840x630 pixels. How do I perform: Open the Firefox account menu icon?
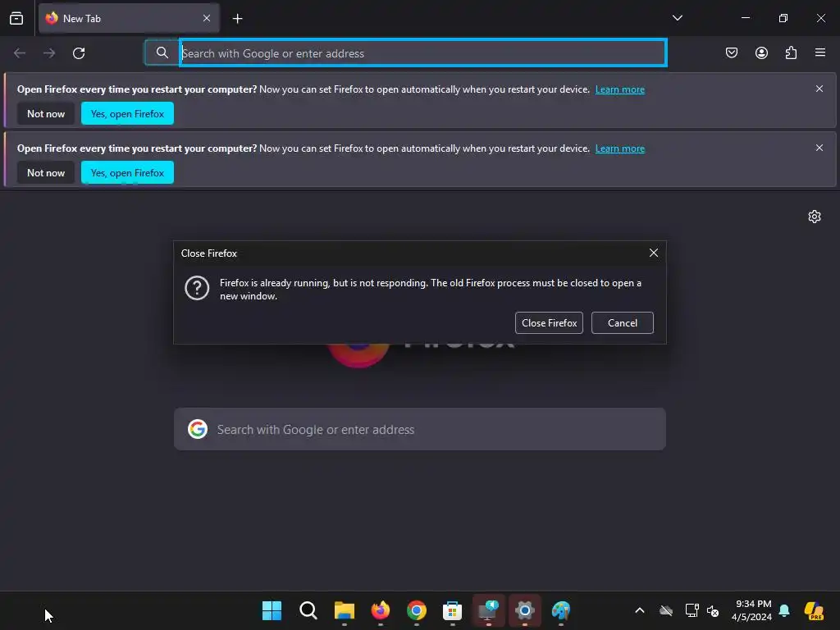(x=761, y=52)
